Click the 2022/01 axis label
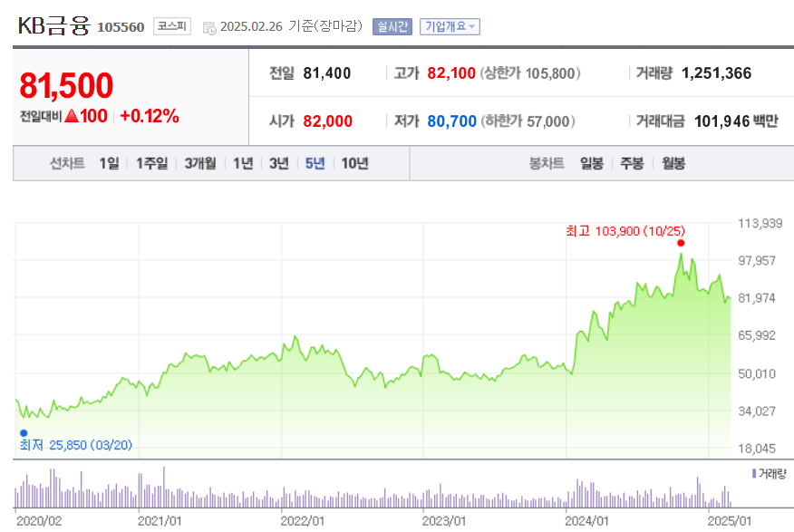The height and width of the screenshot is (532, 794). point(303,521)
